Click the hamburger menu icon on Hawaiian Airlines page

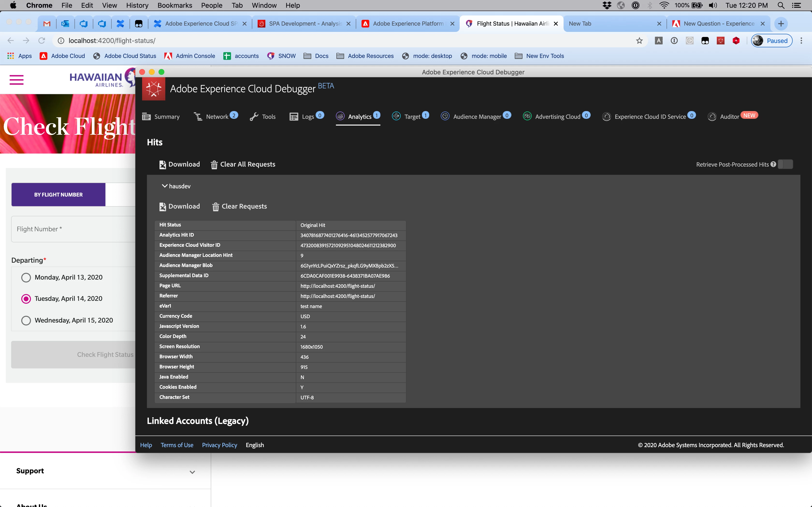(x=16, y=80)
